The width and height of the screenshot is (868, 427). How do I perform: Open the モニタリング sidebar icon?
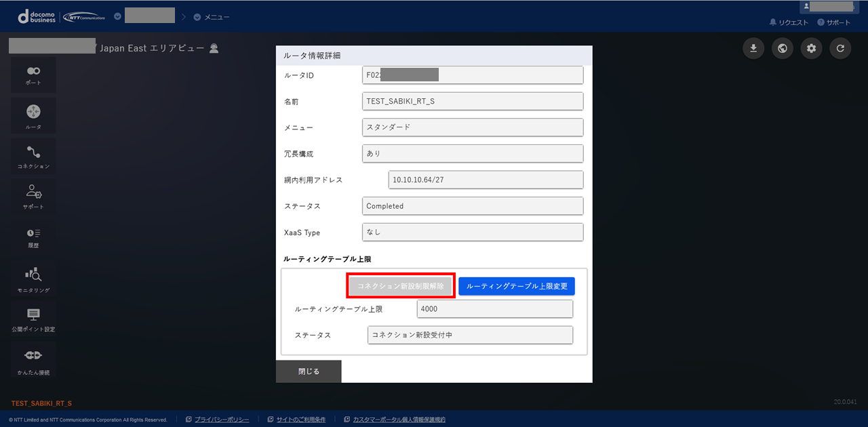click(x=33, y=279)
